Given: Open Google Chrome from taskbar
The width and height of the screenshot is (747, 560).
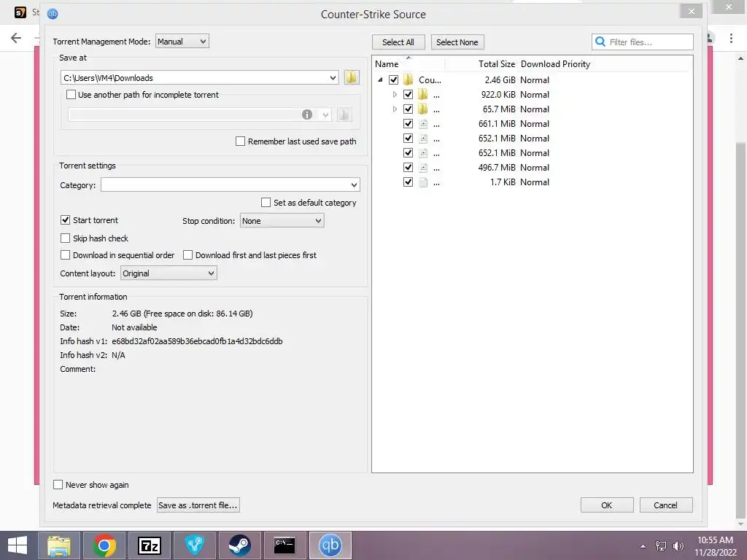Looking at the screenshot, I should (104, 545).
